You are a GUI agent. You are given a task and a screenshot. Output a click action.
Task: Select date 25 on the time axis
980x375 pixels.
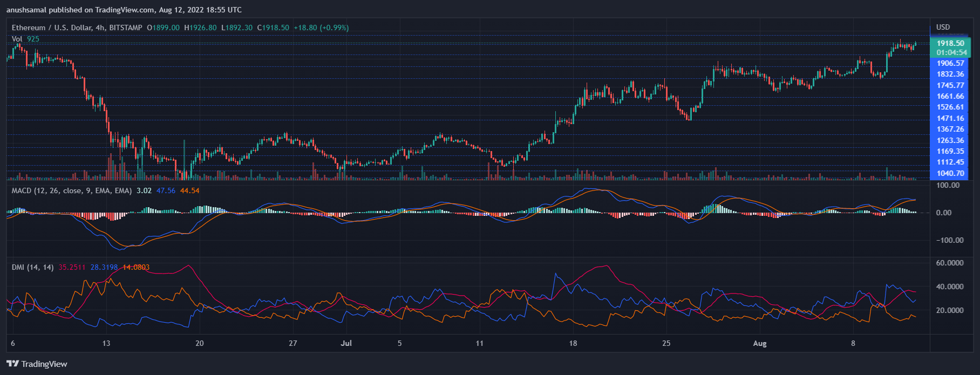[x=666, y=343]
